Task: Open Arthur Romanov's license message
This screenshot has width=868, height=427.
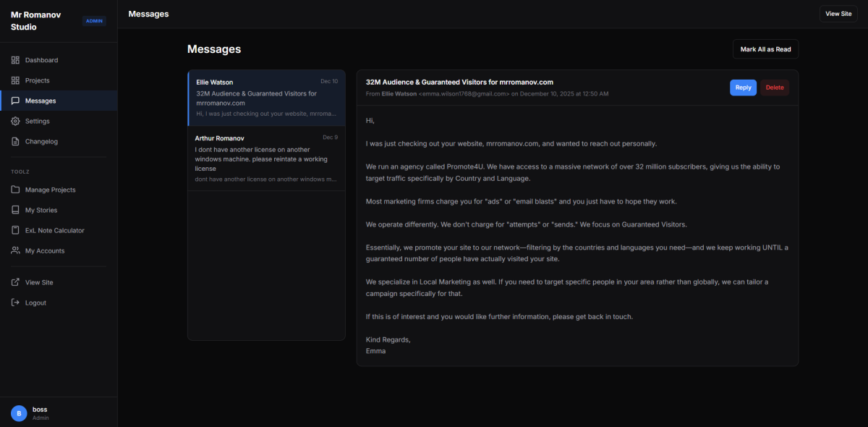Action: (x=265, y=158)
